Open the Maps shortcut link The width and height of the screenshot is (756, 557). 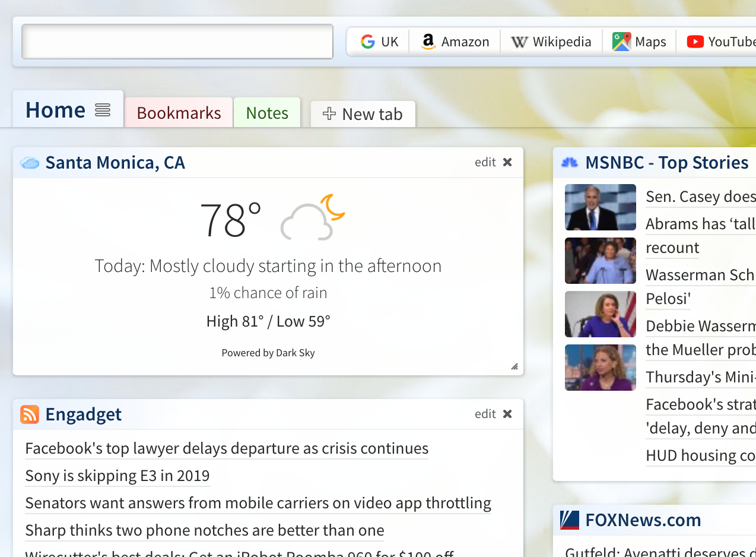[640, 42]
